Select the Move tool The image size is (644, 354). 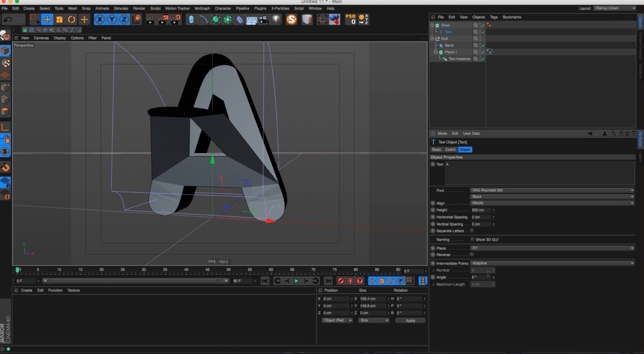(x=47, y=19)
